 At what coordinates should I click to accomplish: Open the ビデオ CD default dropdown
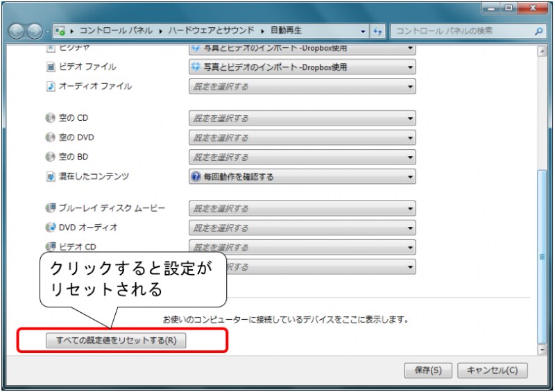302,248
